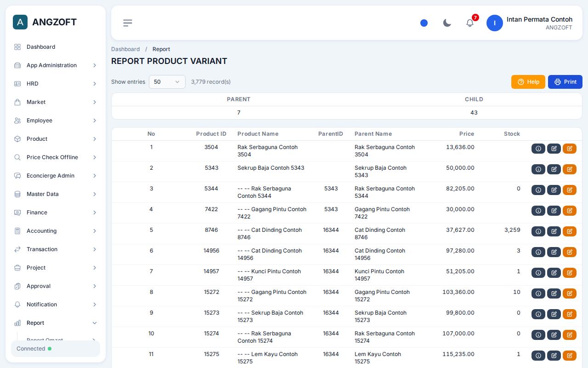Screen dimensions: 588x368
Task: Click orange edit icon for product 14957
Action: [x=570, y=273]
